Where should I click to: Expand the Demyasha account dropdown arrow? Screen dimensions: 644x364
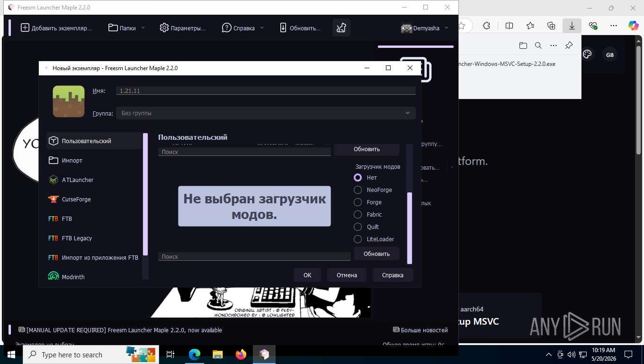pos(446,28)
